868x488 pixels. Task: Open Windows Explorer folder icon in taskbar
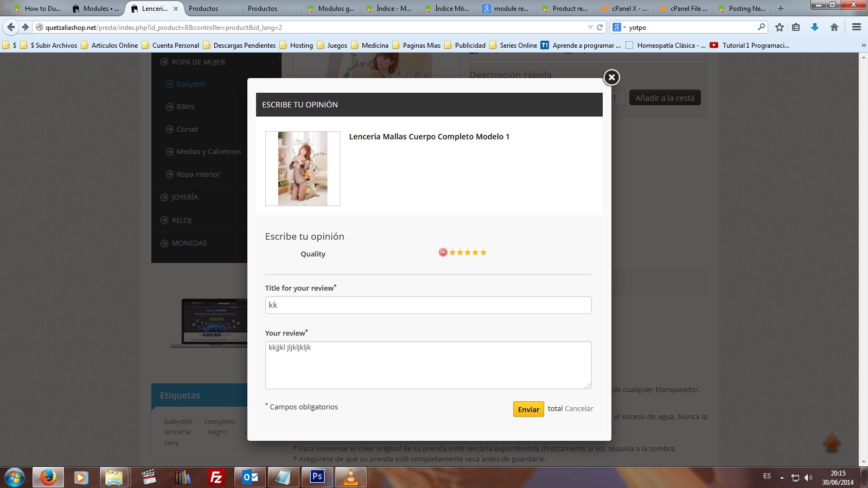[x=114, y=478]
